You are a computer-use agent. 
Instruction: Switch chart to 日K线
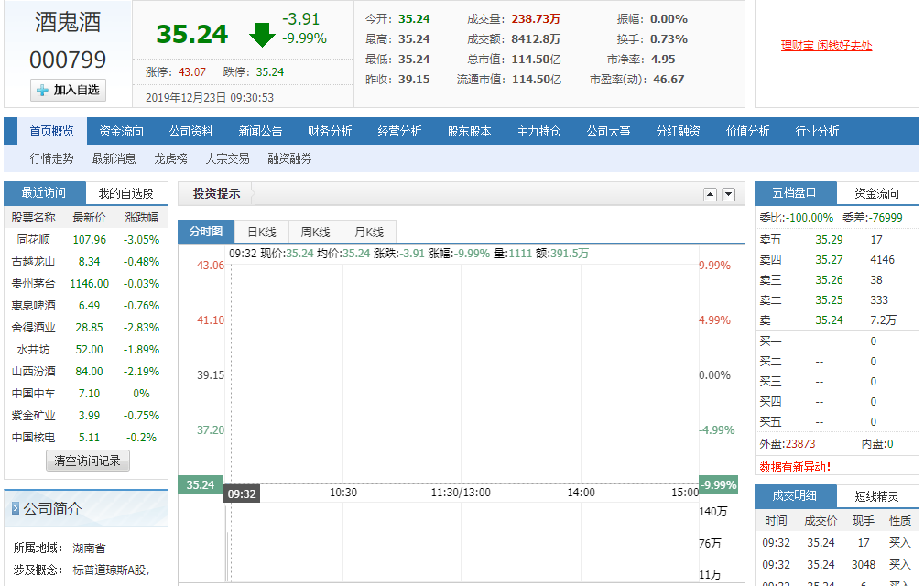point(262,232)
